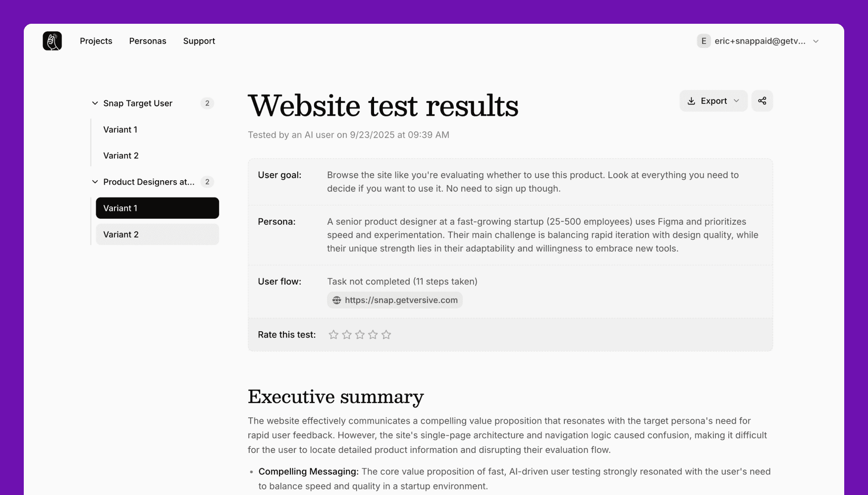The height and width of the screenshot is (495, 868).
Task: Select Variant 1 under Snap Target User
Action: point(120,130)
